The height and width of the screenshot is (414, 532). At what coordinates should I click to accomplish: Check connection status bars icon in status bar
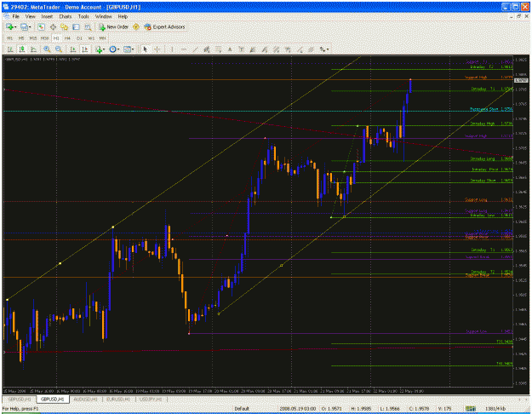[470, 409]
